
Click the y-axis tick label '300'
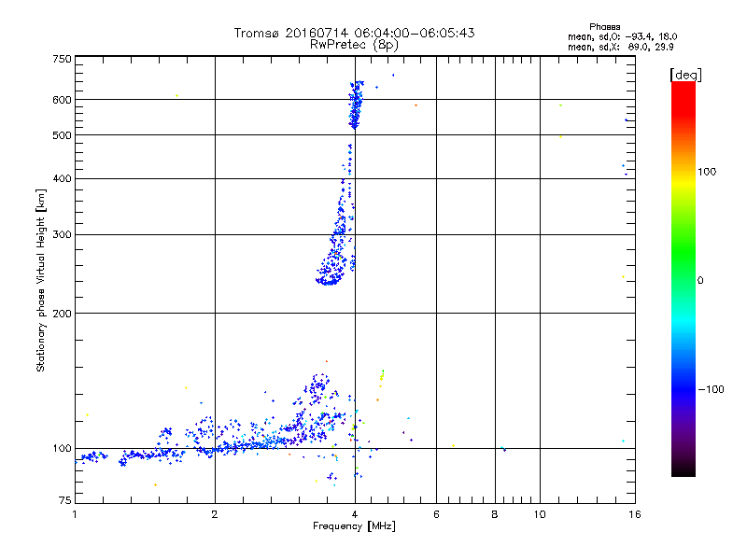pyautogui.click(x=62, y=235)
